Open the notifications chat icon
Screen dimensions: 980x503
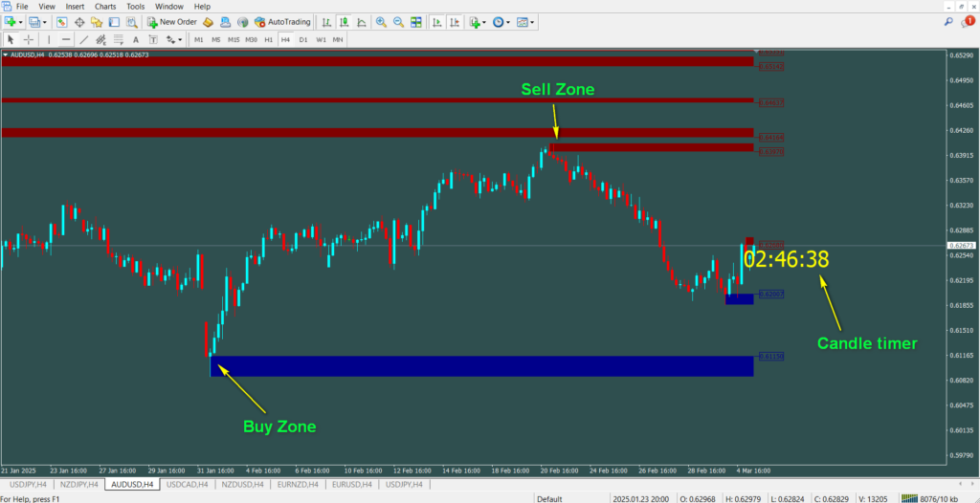pyautogui.click(x=967, y=22)
